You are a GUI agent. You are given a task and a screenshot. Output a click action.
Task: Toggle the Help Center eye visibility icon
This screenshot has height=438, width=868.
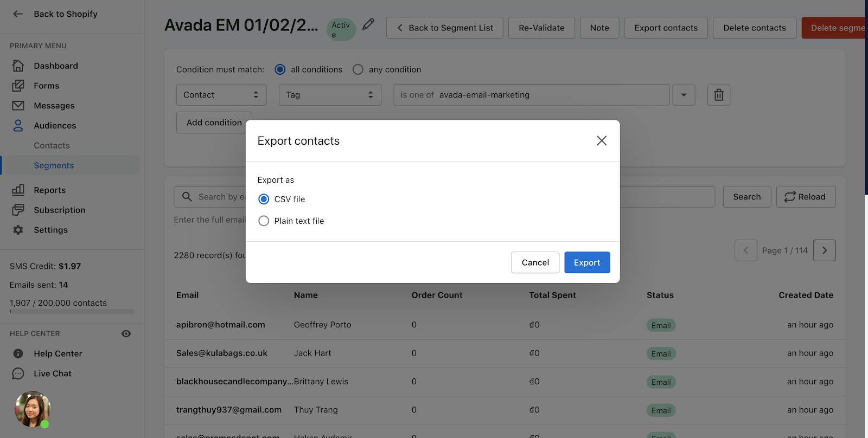126,334
